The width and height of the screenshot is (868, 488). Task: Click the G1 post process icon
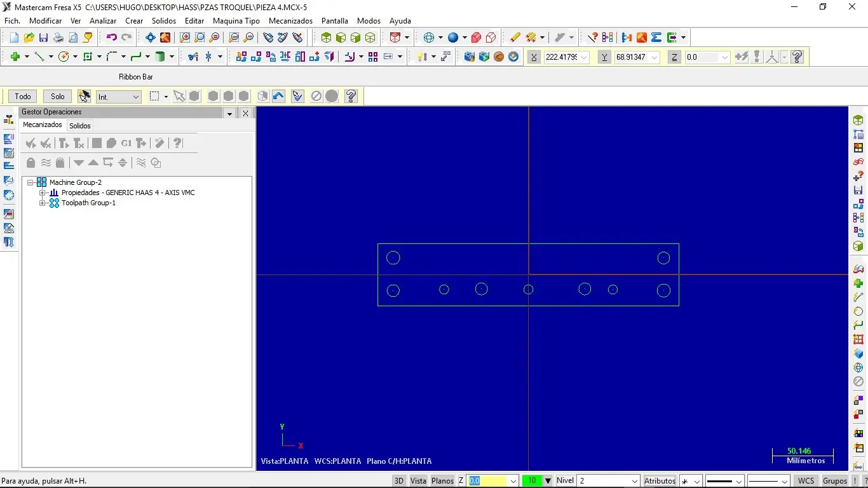(x=126, y=143)
